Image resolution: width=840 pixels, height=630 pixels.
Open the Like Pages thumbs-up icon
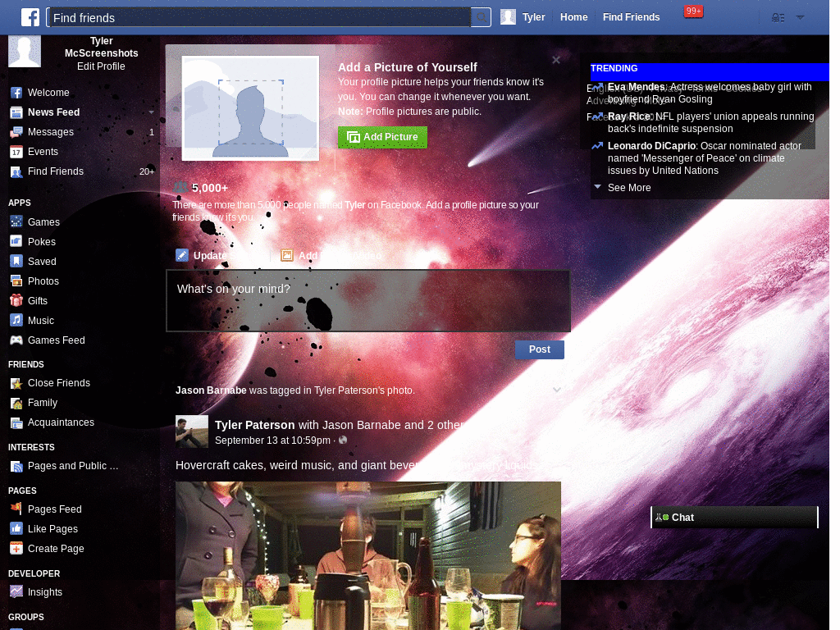[16, 529]
